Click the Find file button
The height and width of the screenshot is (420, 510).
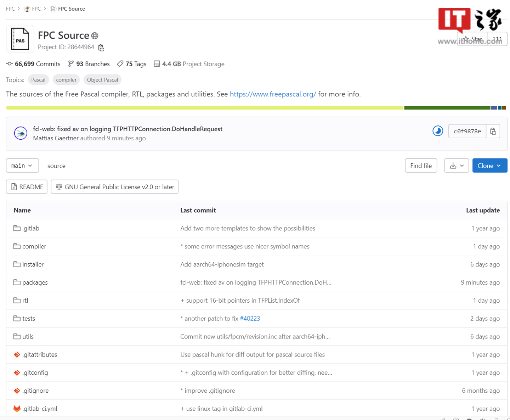(420, 166)
